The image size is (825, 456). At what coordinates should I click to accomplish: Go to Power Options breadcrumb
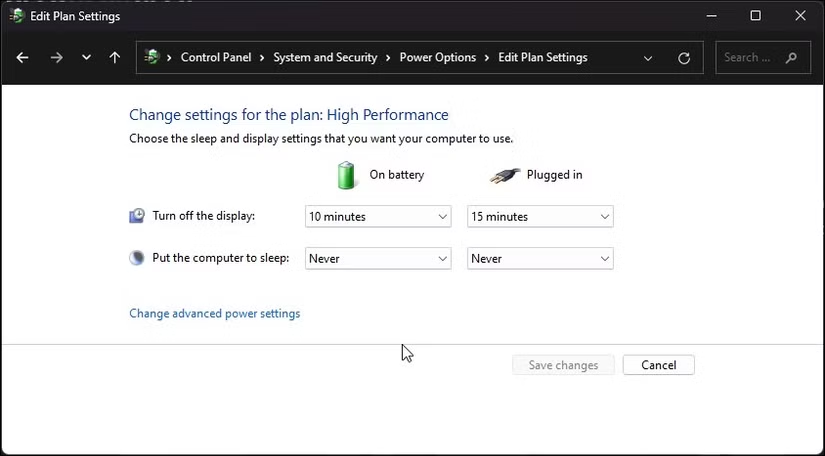438,57
